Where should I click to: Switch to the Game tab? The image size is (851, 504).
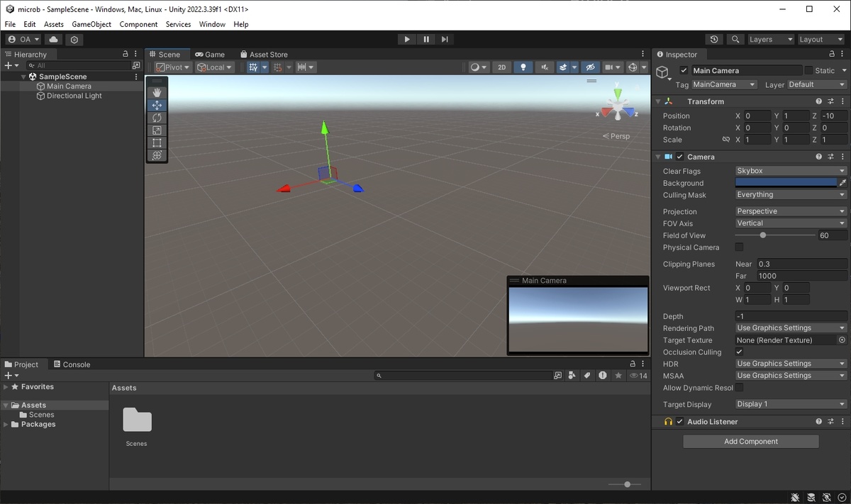coord(210,55)
